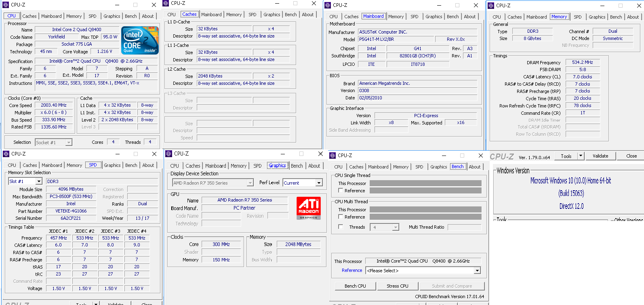Start the Bench CPU button
Screen dimensions: 644x305
[356, 286]
